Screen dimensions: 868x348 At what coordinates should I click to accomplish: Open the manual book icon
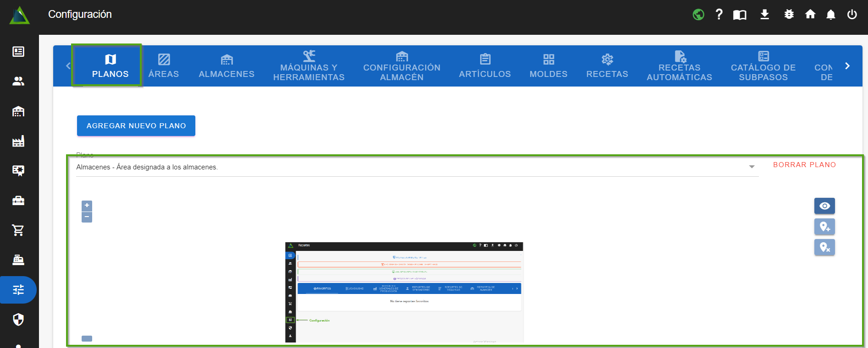(x=740, y=15)
